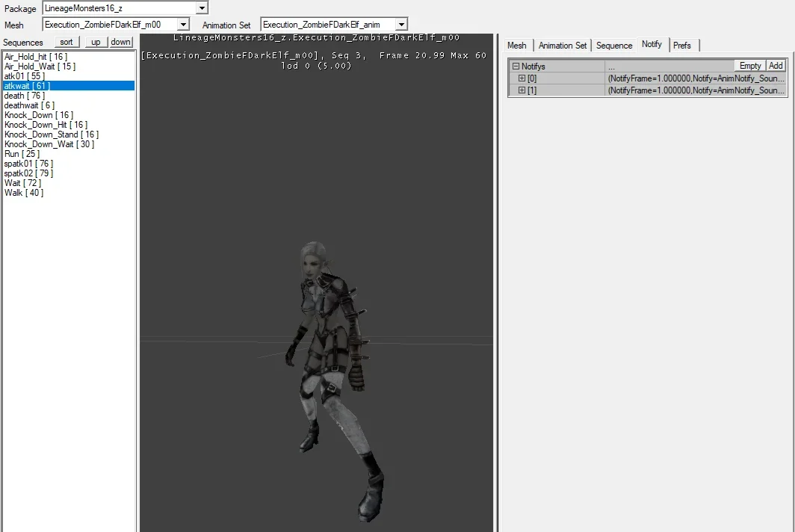Open the Animation Set dropdown arrow

pyautogui.click(x=401, y=25)
